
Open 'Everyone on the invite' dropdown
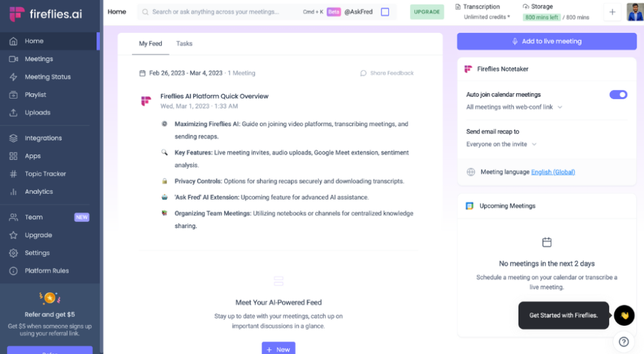(501, 144)
